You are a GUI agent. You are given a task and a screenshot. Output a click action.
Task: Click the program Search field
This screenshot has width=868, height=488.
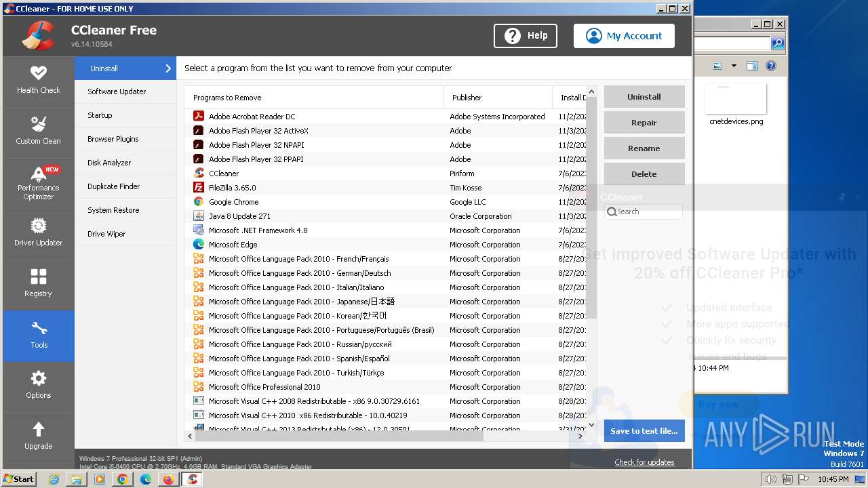click(x=644, y=211)
